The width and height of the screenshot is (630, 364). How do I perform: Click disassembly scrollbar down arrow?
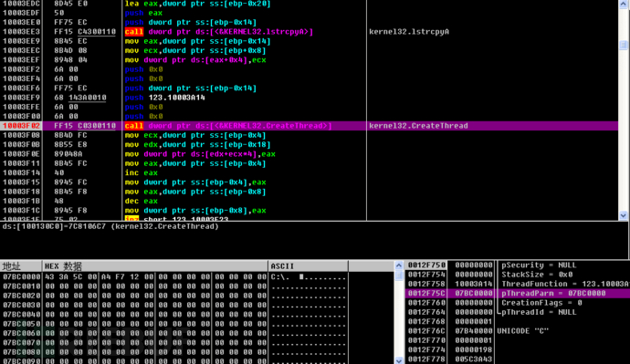[x=624, y=215]
